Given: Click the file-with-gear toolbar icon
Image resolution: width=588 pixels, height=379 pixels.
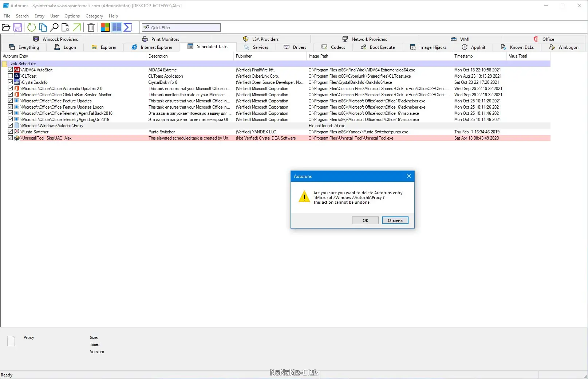Looking at the screenshot, I should click(66, 27).
